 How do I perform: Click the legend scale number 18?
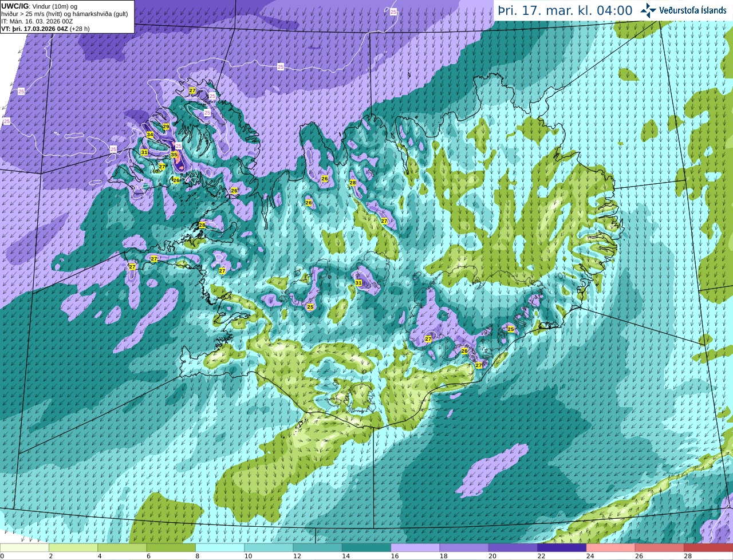click(x=444, y=556)
